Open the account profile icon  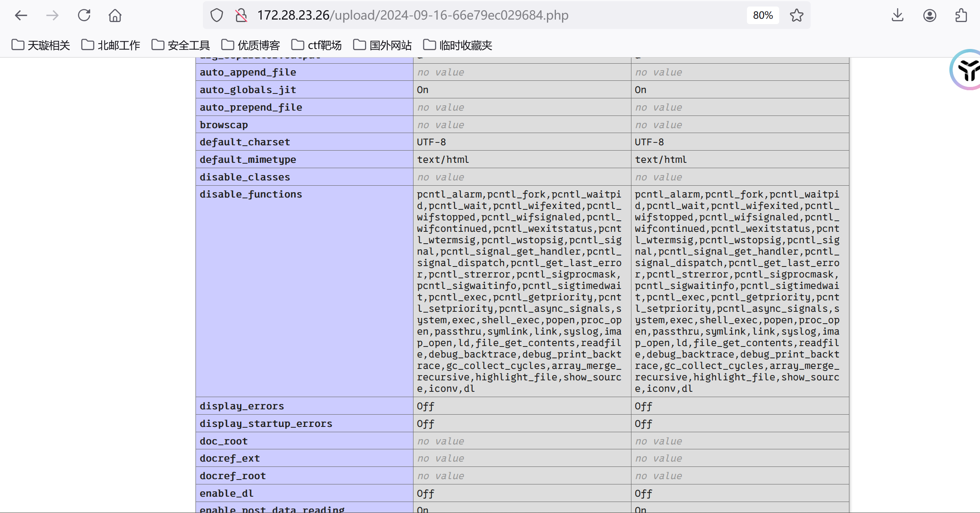pyautogui.click(x=929, y=16)
